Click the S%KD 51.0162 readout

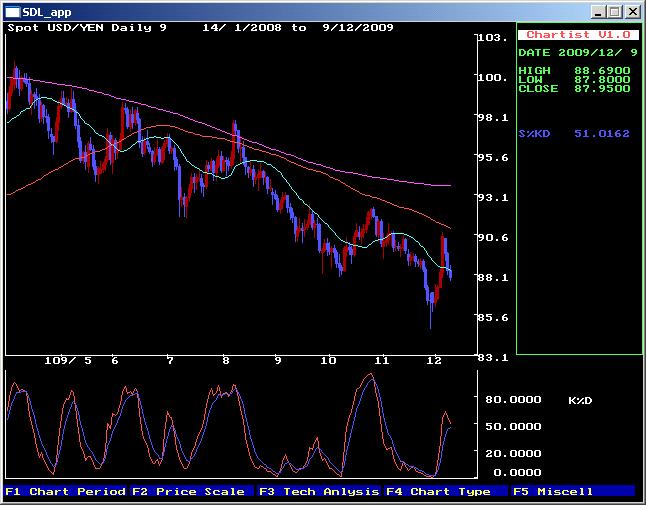pos(574,133)
